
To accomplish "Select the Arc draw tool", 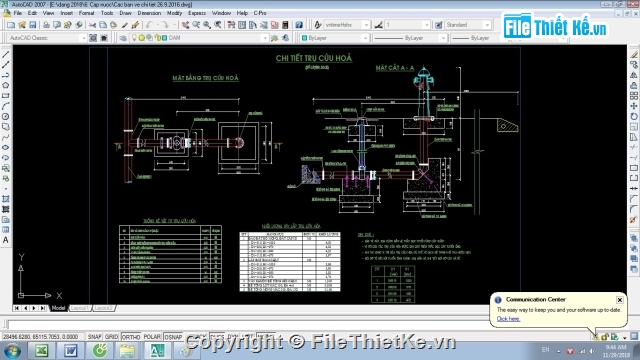I will pyautogui.click(x=6, y=106).
